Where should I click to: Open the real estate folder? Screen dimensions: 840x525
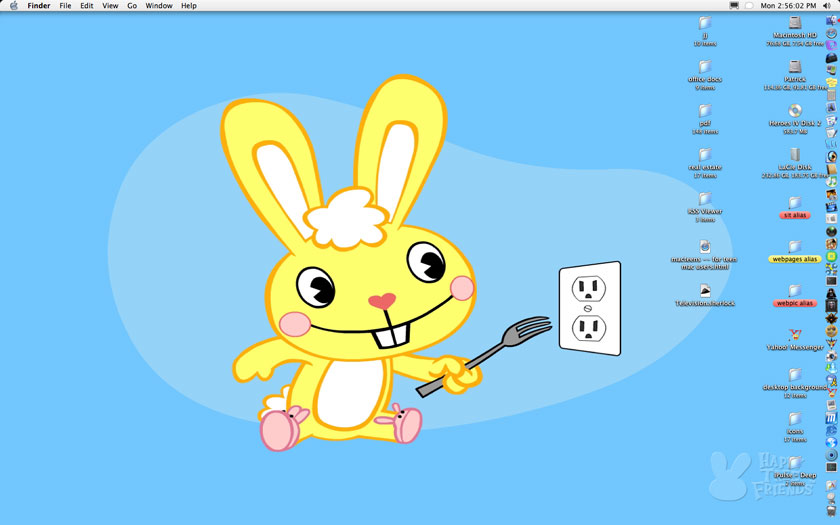705,154
